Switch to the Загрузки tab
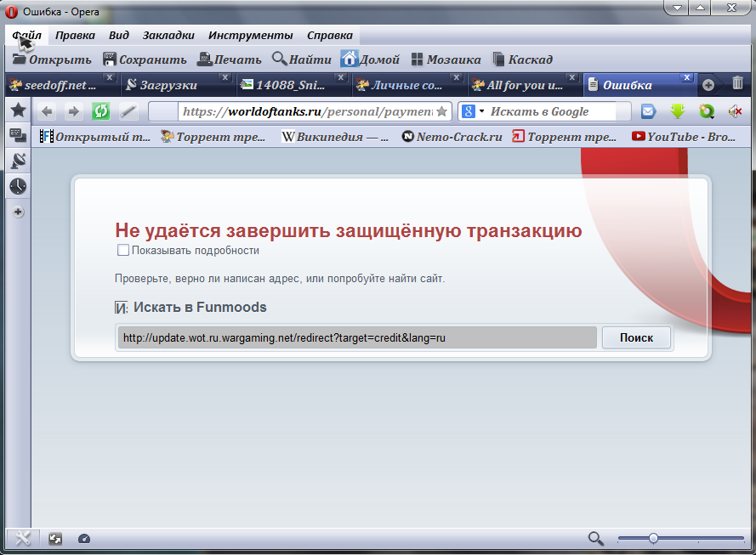Image resolution: width=756 pixels, height=555 pixels. click(168, 85)
